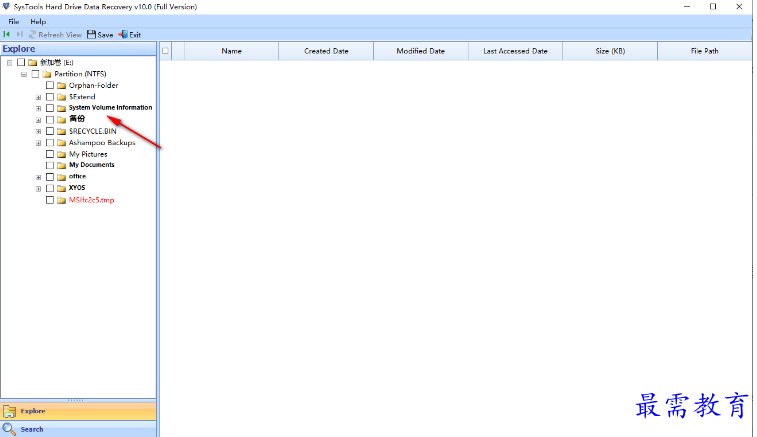The width and height of the screenshot is (757, 437).
Task: Select the 'My Pictures' tree label
Action: (x=88, y=154)
